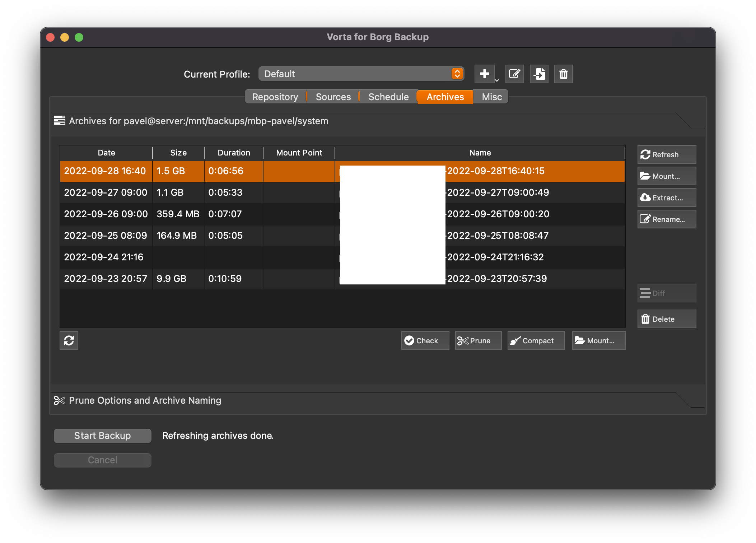Click Refresh button beside archive list
756x543 pixels.
point(667,154)
